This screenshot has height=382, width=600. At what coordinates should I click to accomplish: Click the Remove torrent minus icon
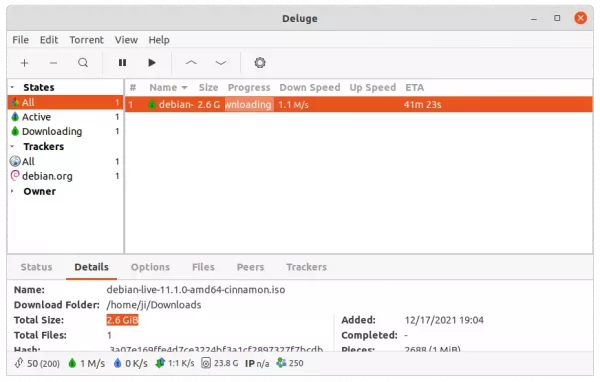(x=54, y=63)
